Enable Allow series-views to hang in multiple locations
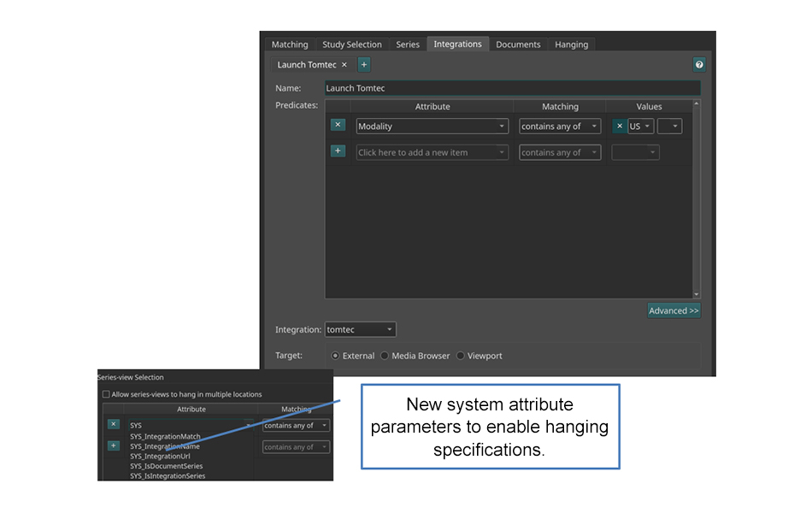The image size is (812, 513). pos(106,394)
